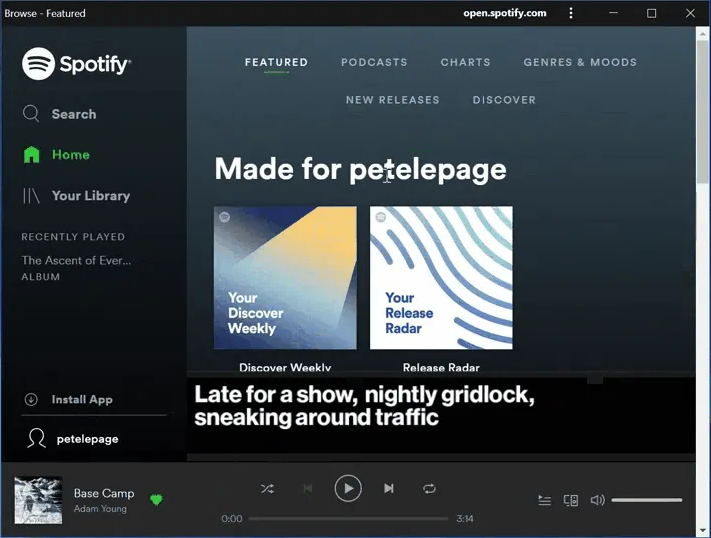This screenshot has width=711, height=538.
Task: Click the Install App download icon
Action: coord(31,400)
